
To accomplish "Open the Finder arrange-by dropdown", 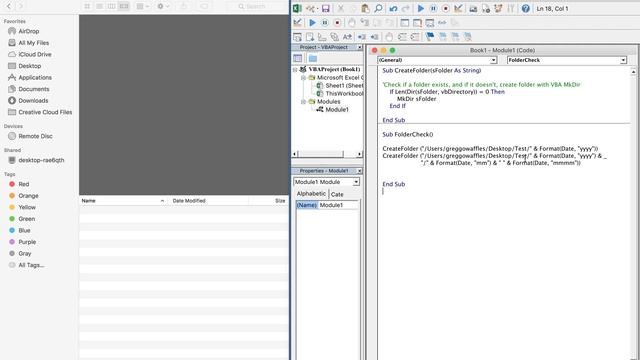I will (x=142, y=6).
